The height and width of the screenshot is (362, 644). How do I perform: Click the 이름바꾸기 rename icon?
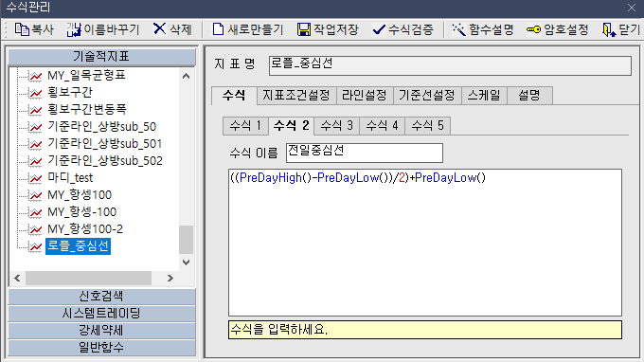click(74, 29)
